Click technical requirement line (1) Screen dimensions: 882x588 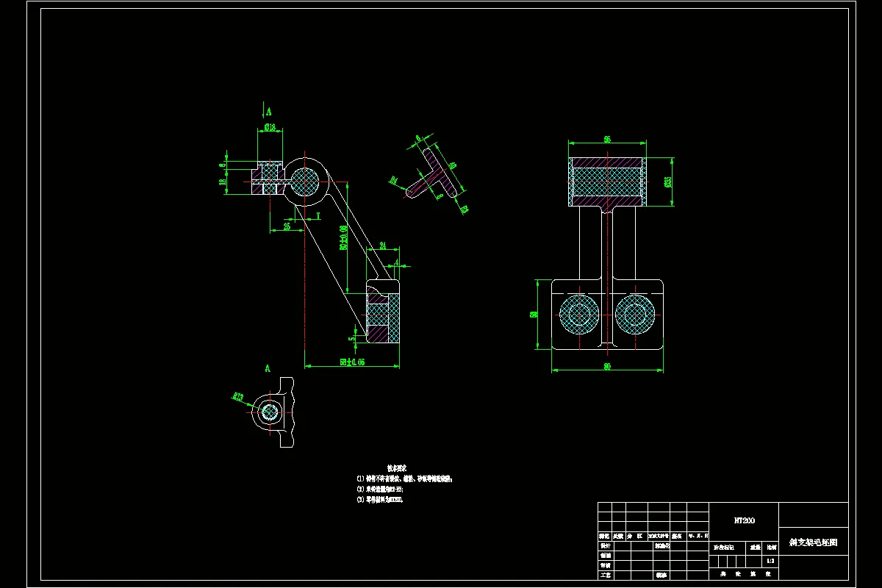[x=404, y=478]
